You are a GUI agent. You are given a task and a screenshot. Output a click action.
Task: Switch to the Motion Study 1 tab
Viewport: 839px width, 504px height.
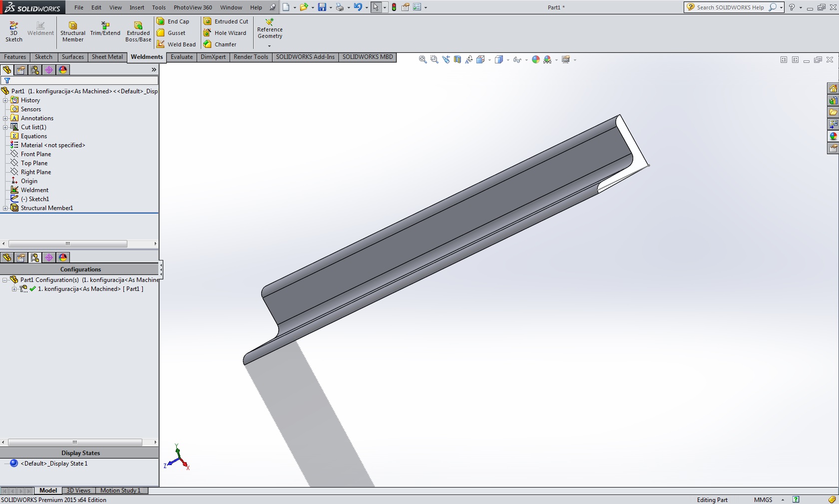[x=120, y=491]
